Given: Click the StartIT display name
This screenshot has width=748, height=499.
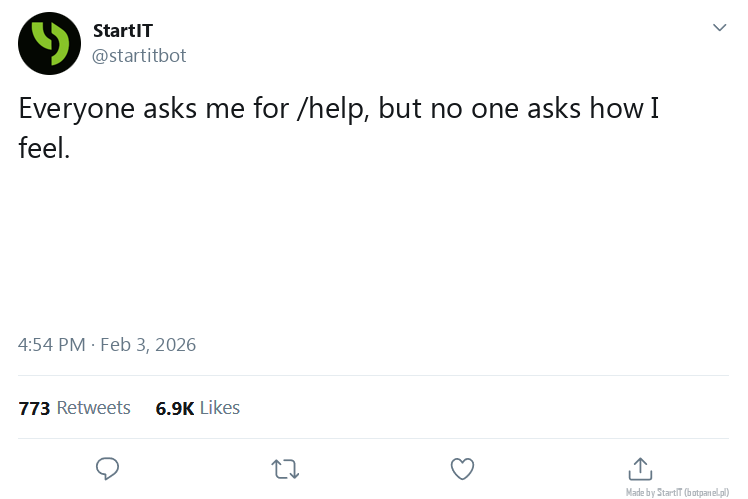Looking at the screenshot, I should pyautogui.click(x=122, y=31).
